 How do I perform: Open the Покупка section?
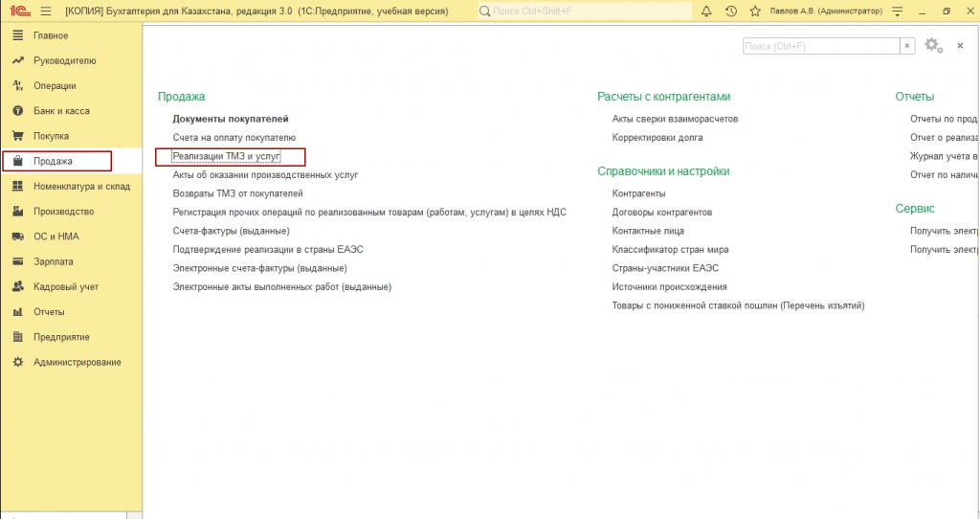point(71,136)
